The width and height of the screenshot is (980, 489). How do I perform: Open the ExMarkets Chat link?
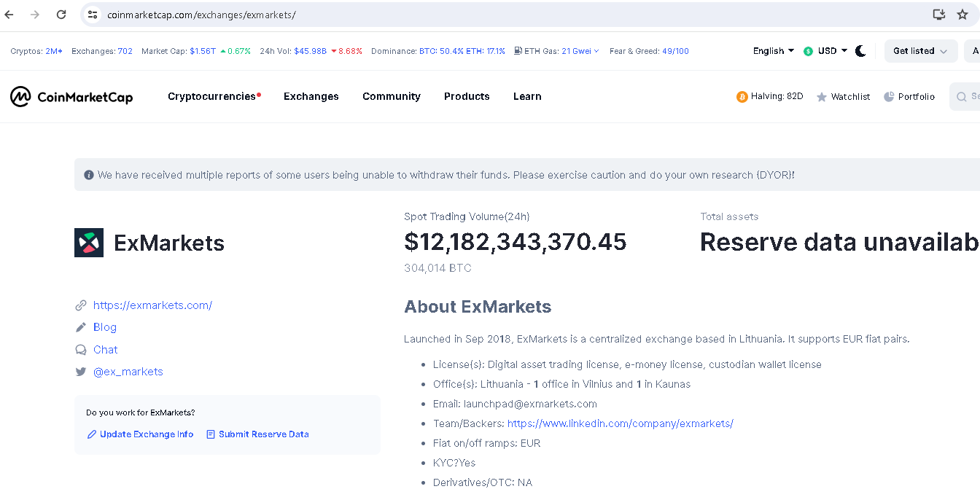coord(106,350)
